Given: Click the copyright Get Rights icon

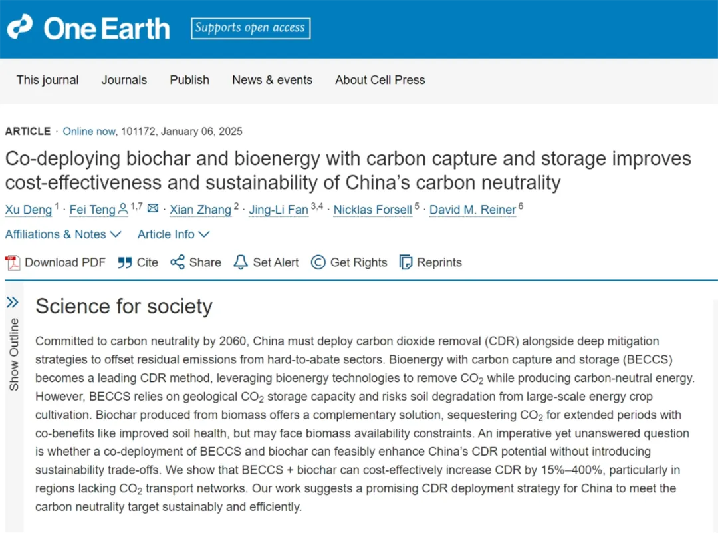Looking at the screenshot, I should coord(318,262).
